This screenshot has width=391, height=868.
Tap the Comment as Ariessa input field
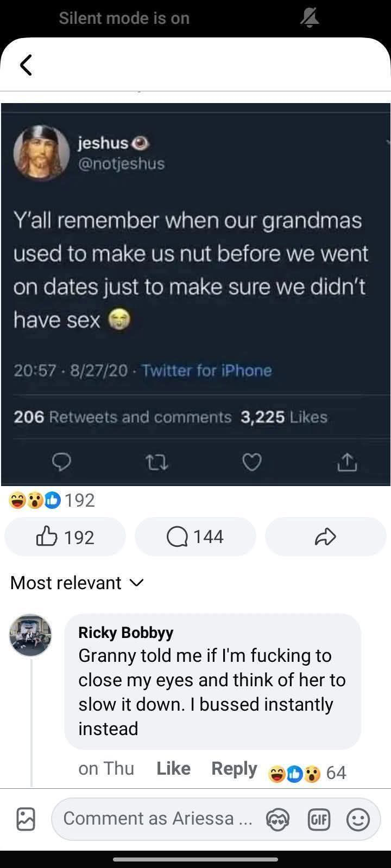(157, 819)
